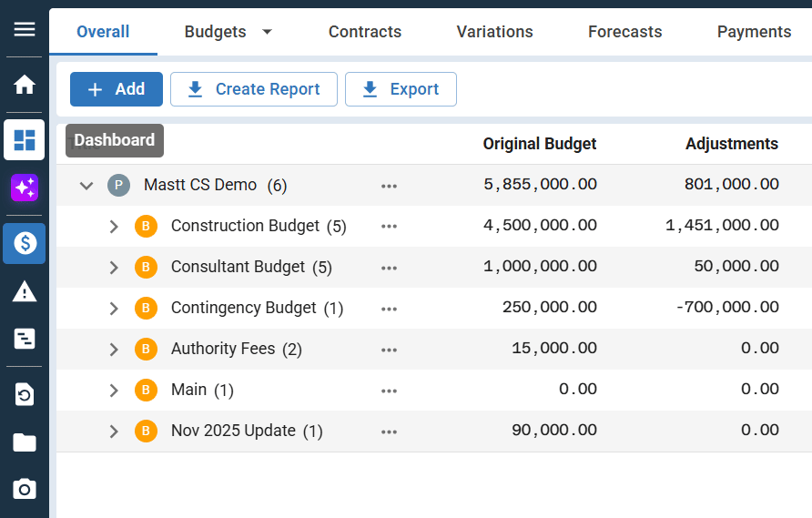Click the purple AI sparkles icon

coord(25,188)
